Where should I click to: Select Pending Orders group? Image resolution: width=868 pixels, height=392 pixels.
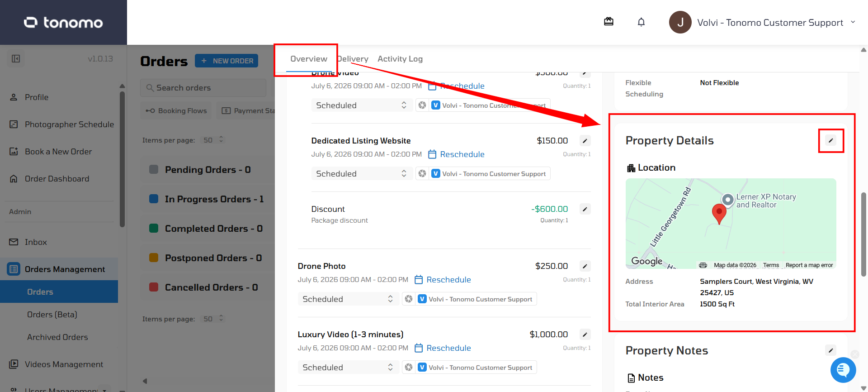(x=208, y=170)
